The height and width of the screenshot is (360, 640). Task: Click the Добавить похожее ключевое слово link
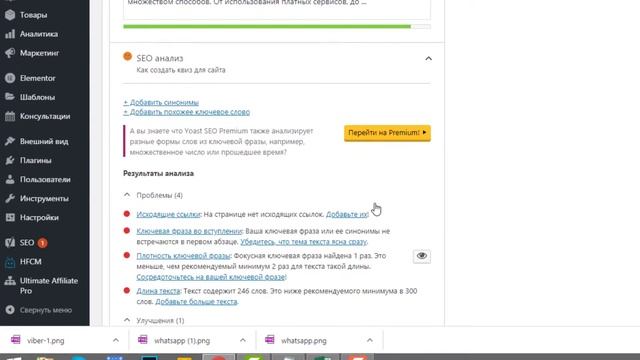point(187,112)
